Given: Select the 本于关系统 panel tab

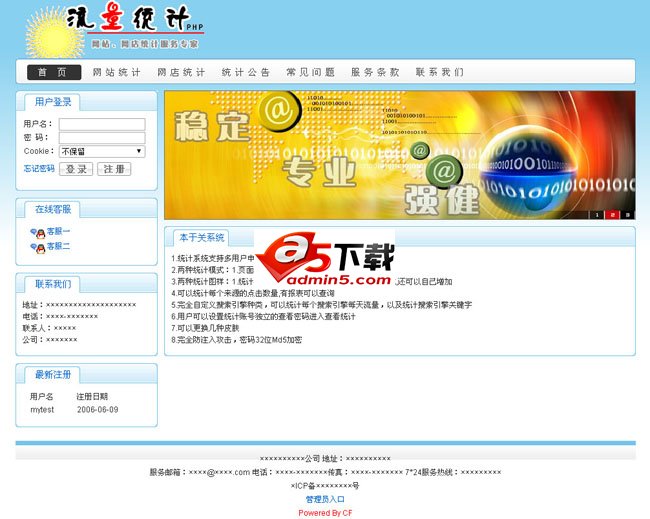Looking at the screenshot, I should coord(201,238).
